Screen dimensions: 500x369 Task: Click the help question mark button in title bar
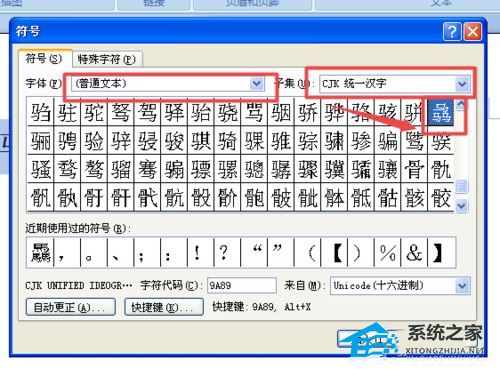(x=452, y=32)
